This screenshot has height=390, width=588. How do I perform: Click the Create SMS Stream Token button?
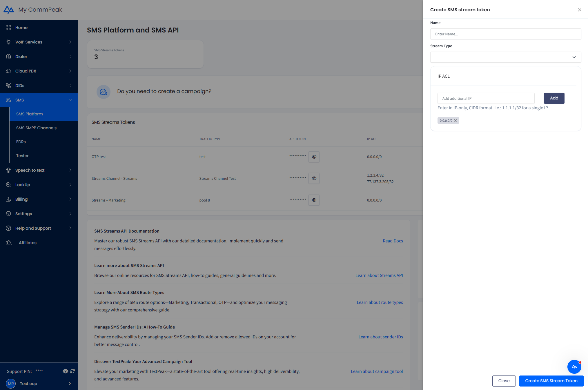pos(551,381)
